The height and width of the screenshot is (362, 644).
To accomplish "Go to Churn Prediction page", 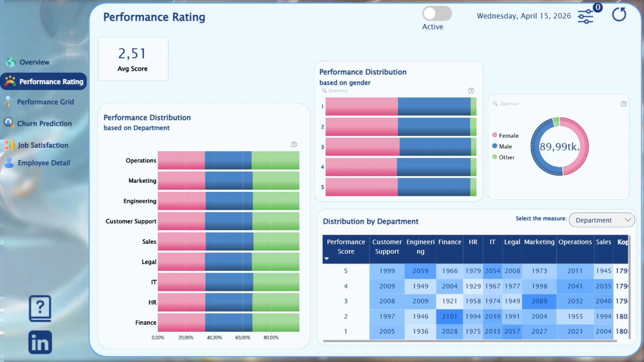I will (x=44, y=123).
